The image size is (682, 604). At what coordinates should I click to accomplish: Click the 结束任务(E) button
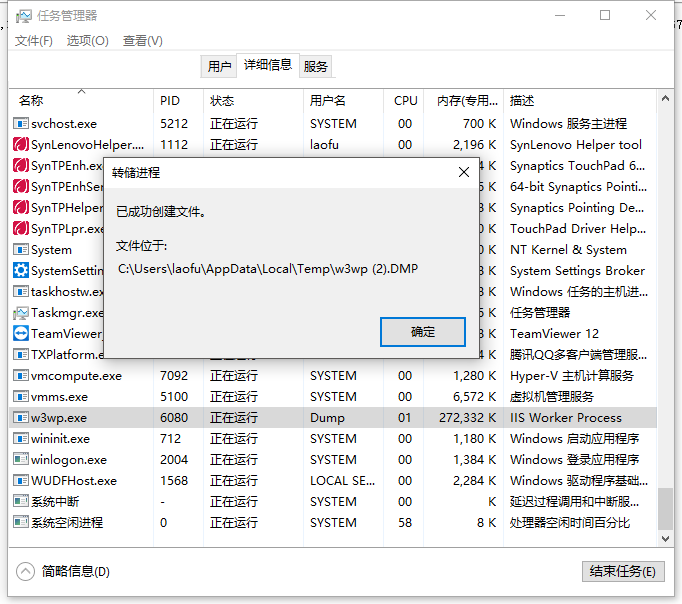tap(623, 571)
